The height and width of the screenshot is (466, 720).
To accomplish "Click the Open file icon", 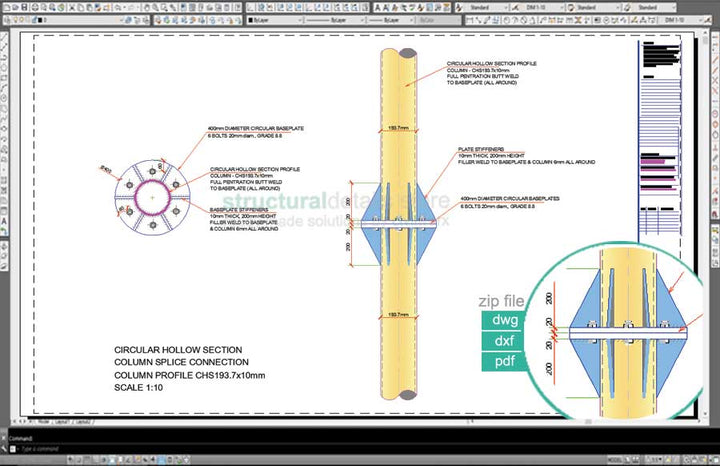I will pyautogui.click(x=16, y=8).
